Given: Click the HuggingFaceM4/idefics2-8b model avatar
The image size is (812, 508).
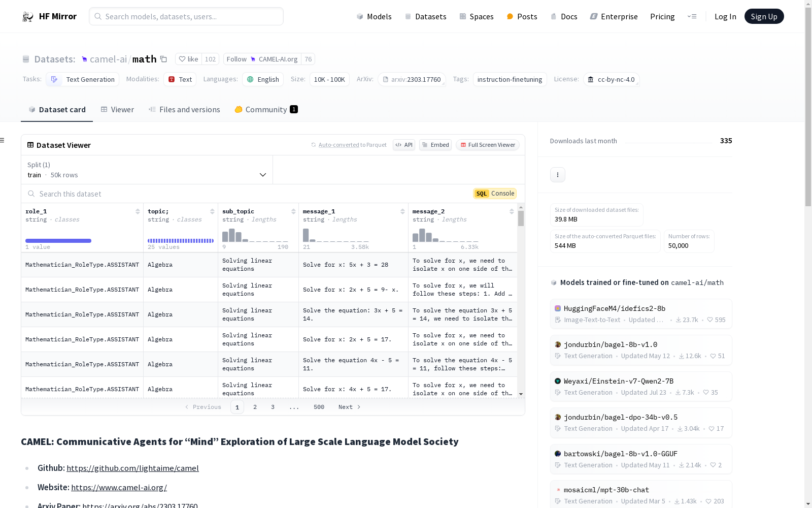Looking at the screenshot, I should click(558, 308).
